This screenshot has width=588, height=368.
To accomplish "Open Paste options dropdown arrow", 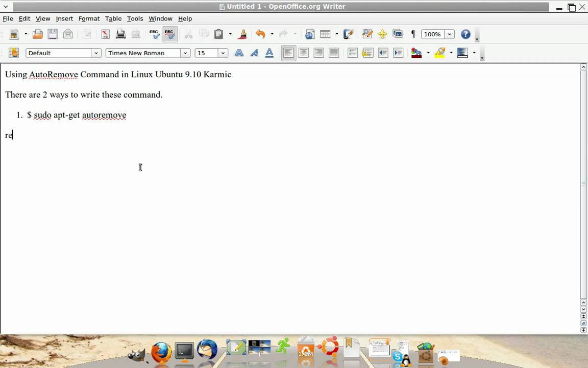I will pos(230,34).
